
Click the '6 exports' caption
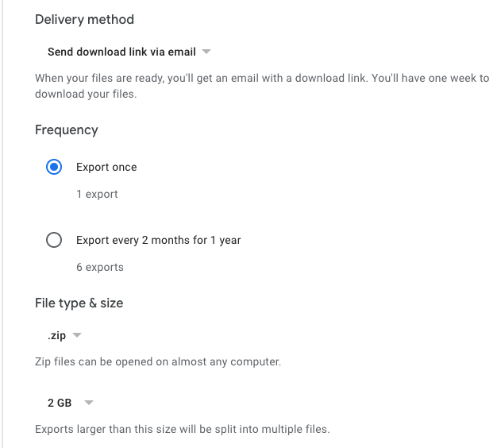tap(100, 267)
